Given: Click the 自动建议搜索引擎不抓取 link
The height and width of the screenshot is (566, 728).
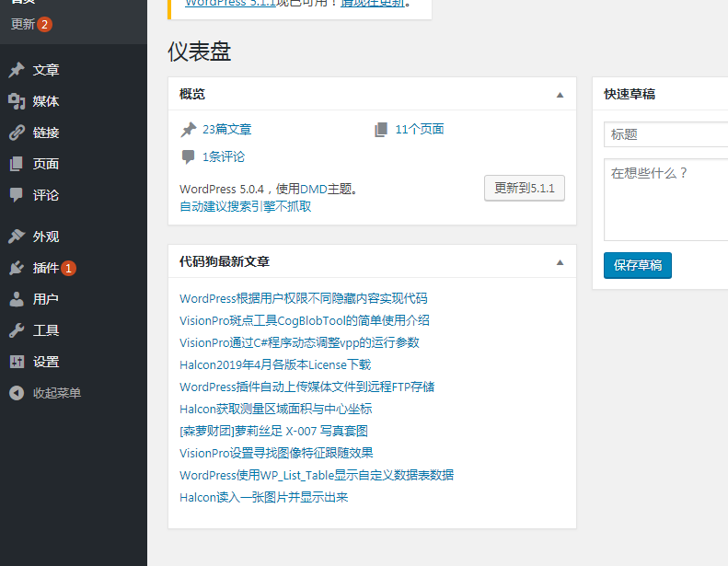Looking at the screenshot, I should pyautogui.click(x=246, y=207).
